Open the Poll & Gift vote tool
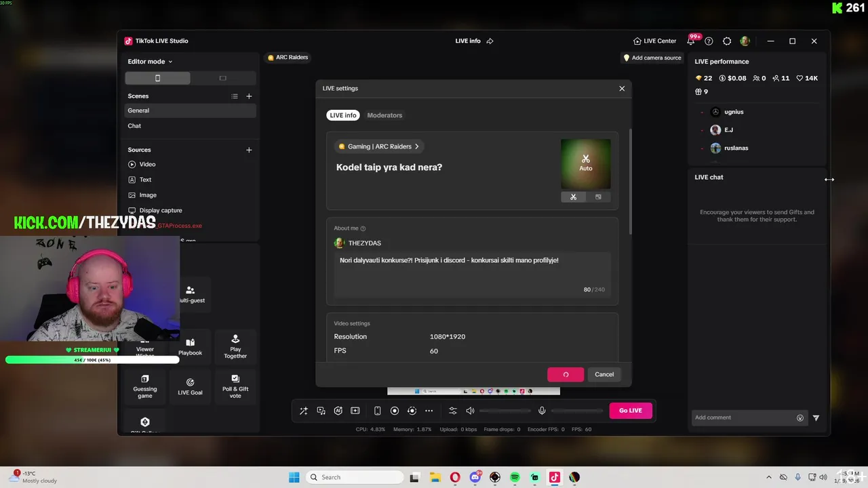This screenshot has height=488, width=868. pos(235,386)
